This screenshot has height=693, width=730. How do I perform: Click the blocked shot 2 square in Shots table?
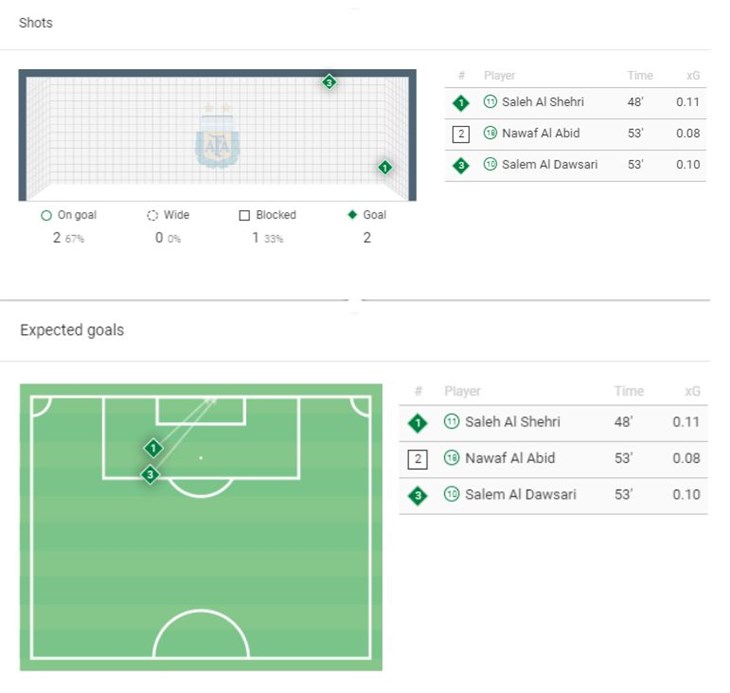coord(461,134)
